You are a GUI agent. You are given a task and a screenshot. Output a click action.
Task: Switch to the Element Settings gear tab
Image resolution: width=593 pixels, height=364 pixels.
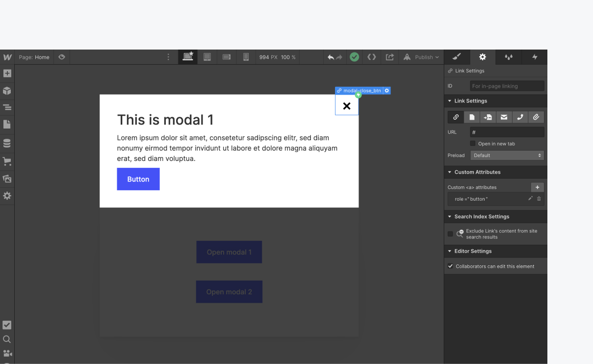coord(483,57)
